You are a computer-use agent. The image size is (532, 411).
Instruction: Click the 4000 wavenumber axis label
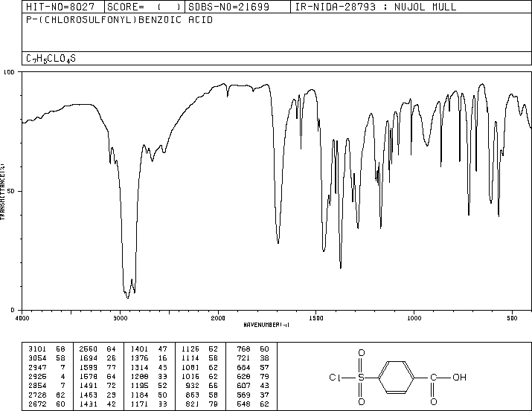[22, 318]
